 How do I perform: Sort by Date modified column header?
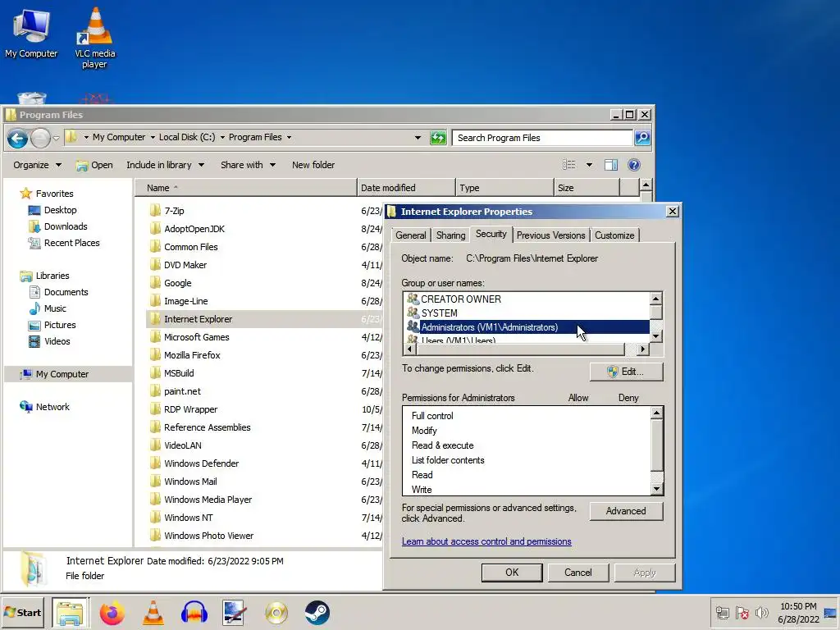(x=406, y=188)
